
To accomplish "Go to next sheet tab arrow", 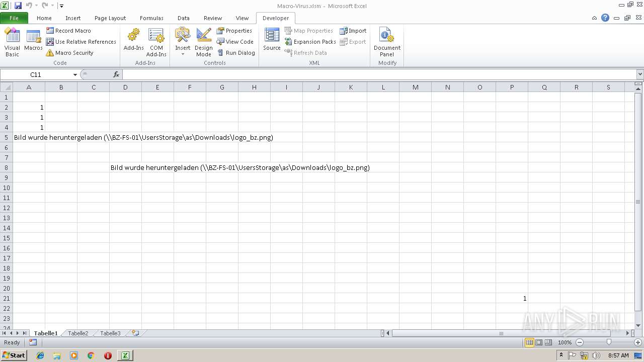I will [18, 333].
